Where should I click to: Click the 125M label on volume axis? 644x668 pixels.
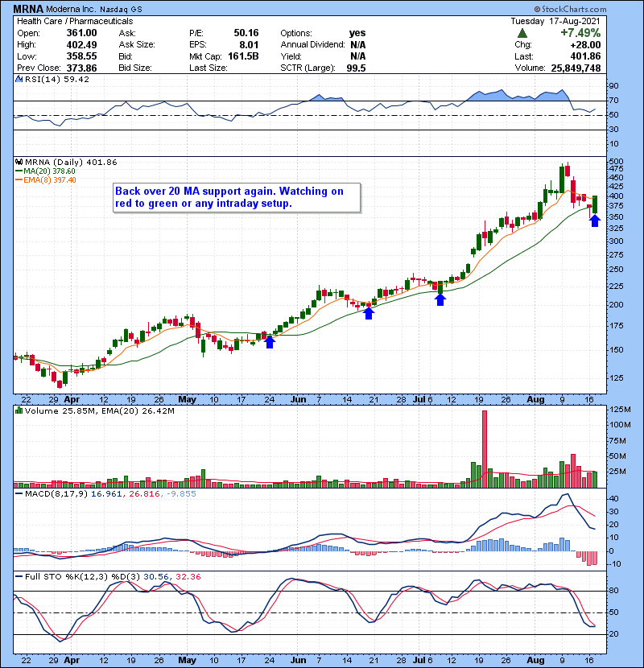621,410
